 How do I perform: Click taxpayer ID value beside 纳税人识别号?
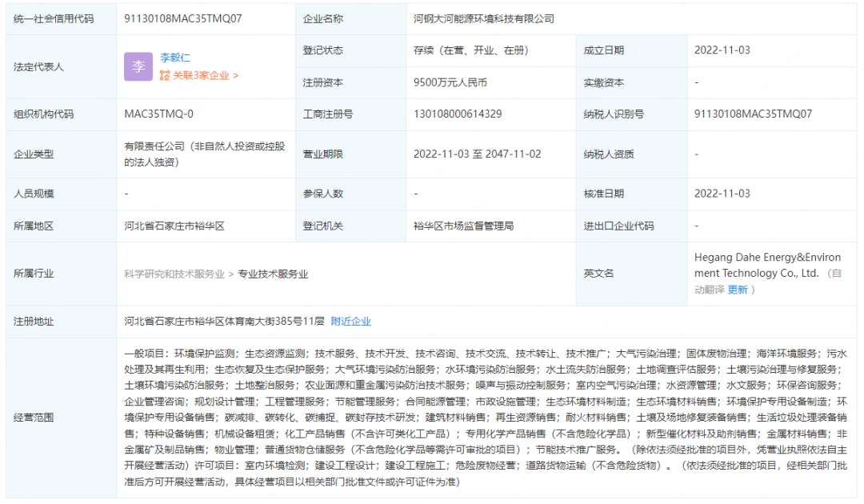click(753, 114)
